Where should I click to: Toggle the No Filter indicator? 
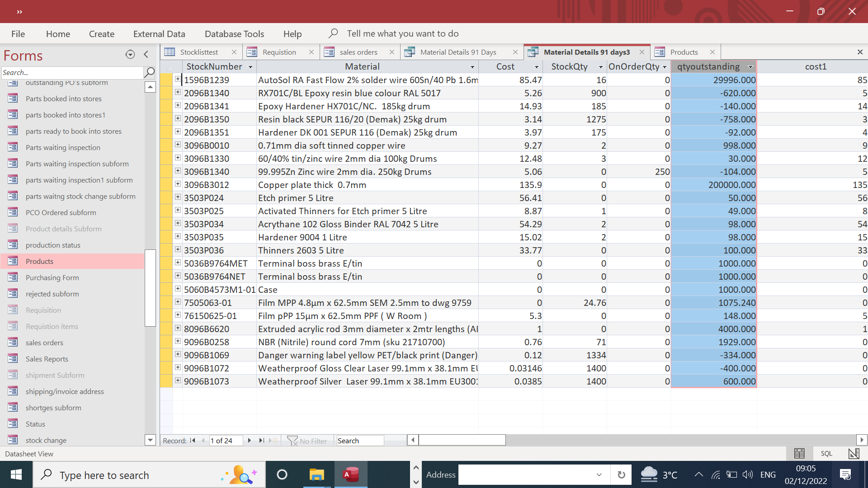(307, 441)
